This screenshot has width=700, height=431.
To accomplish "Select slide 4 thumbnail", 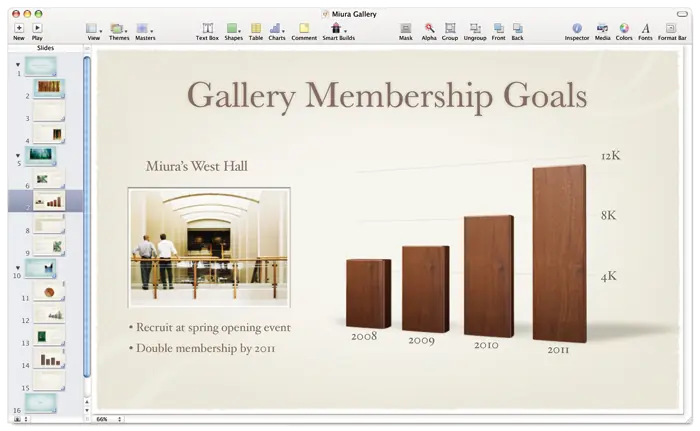I will click(49, 133).
